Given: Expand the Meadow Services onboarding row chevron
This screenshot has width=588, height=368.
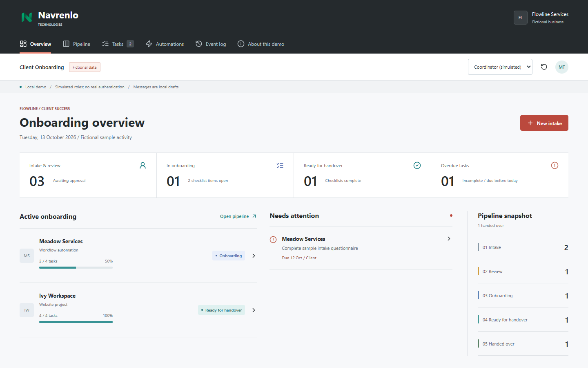Looking at the screenshot, I should (254, 256).
